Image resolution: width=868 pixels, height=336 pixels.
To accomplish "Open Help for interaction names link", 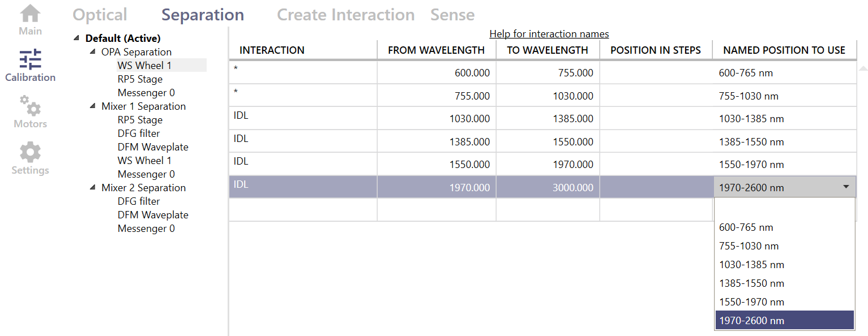I will pos(549,34).
